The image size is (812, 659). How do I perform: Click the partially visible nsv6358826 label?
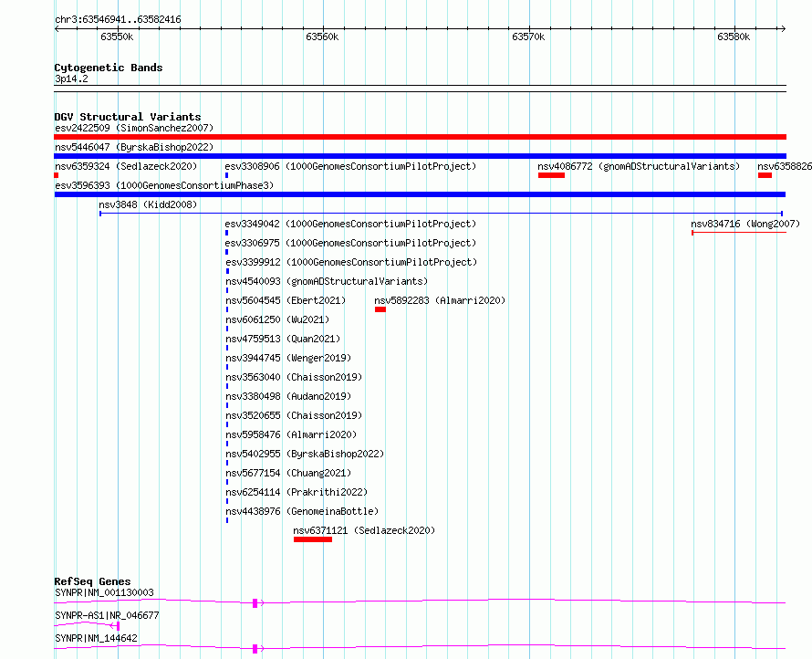pos(785,166)
